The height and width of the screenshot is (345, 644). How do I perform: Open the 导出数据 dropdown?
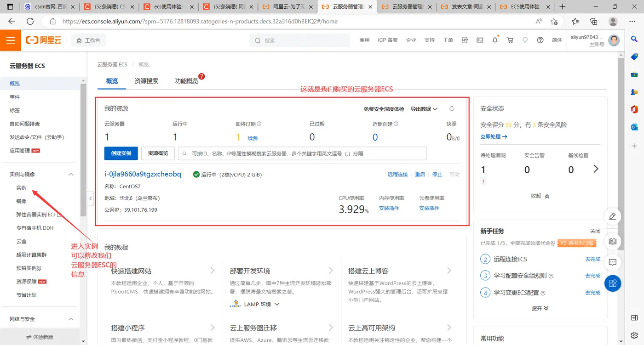tap(424, 109)
